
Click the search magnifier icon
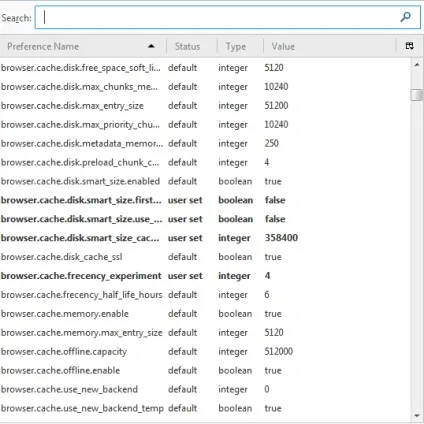pyautogui.click(x=405, y=17)
